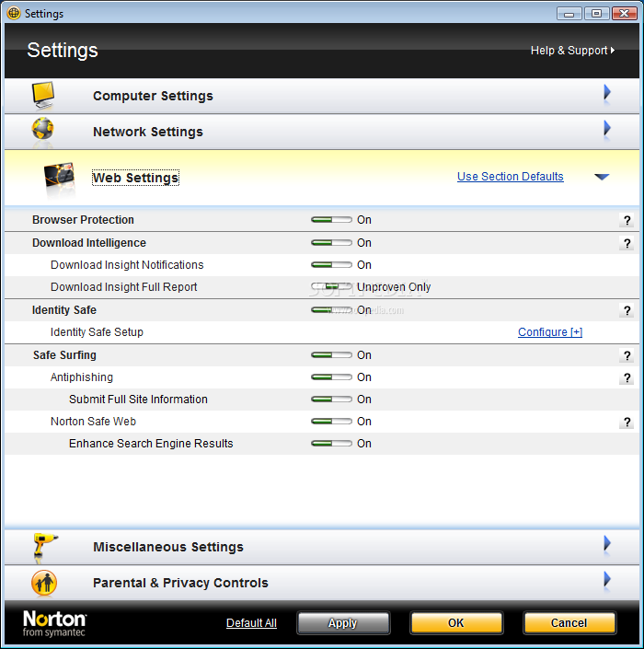Click the Cancel button
The height and width of the screenshot is (649, 644).
[569, 623]
